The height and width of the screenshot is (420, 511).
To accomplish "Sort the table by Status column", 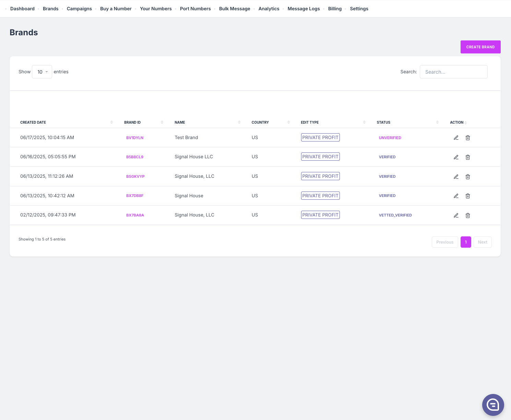I will [383, 122].
